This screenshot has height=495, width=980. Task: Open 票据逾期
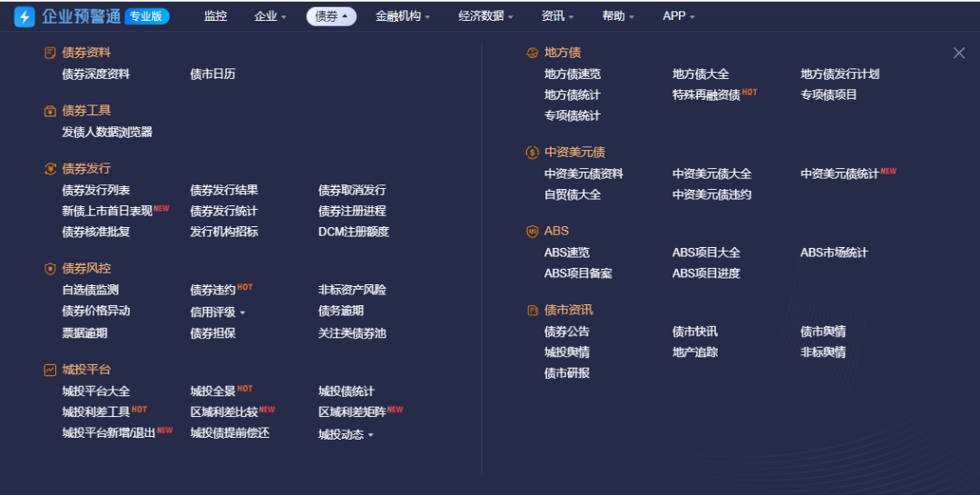click(x=85, y=333)
